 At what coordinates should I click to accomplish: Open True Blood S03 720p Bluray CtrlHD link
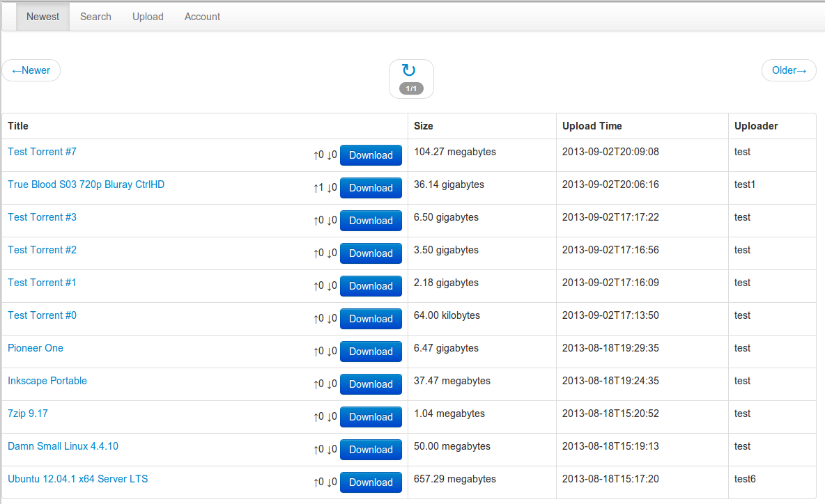86,184
